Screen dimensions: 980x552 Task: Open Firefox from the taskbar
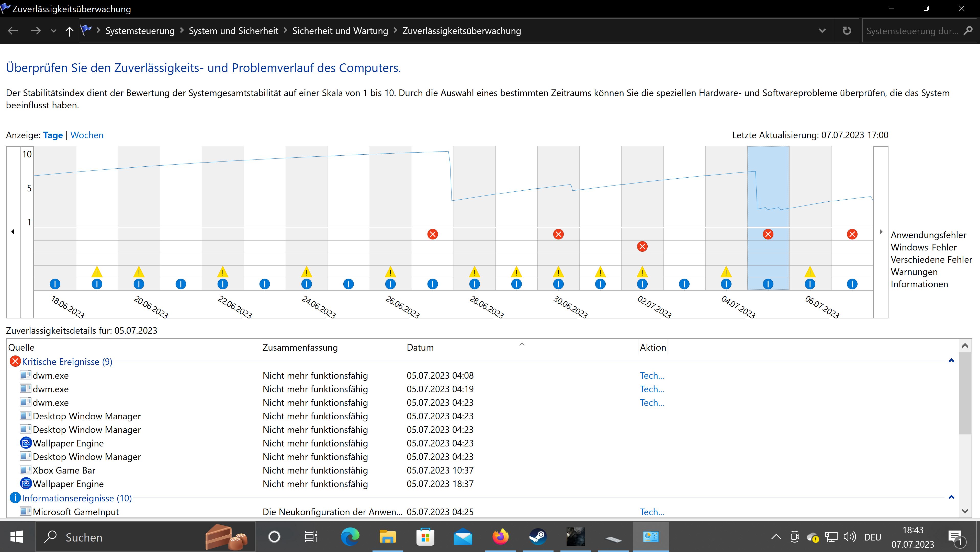point(501,537)
